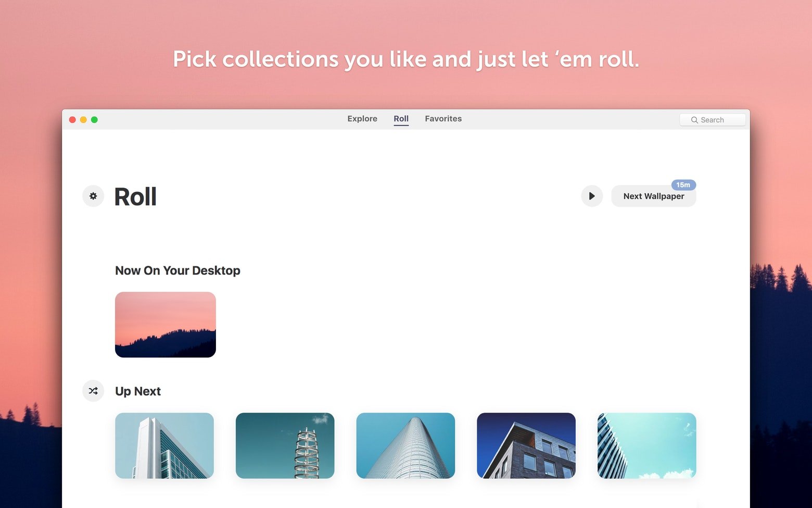This screenshot has height=508, width=812.
Task: Select the teal sky striped building thumbnail
Action: click(647, 445)
